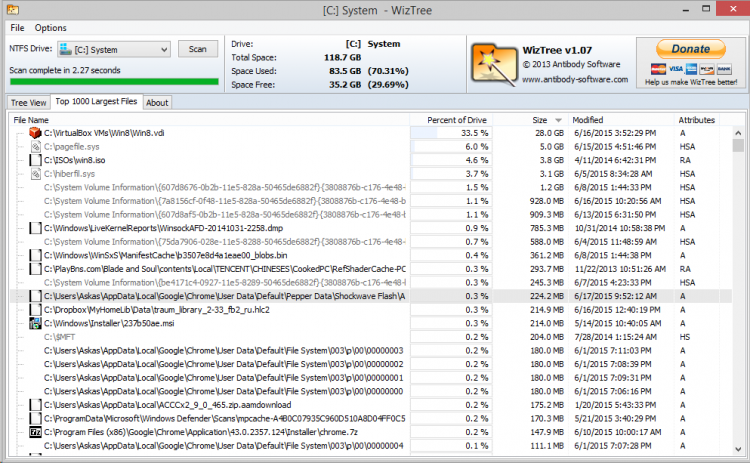Click the Scan button
750x463 pixels.
tap(198, 49)
